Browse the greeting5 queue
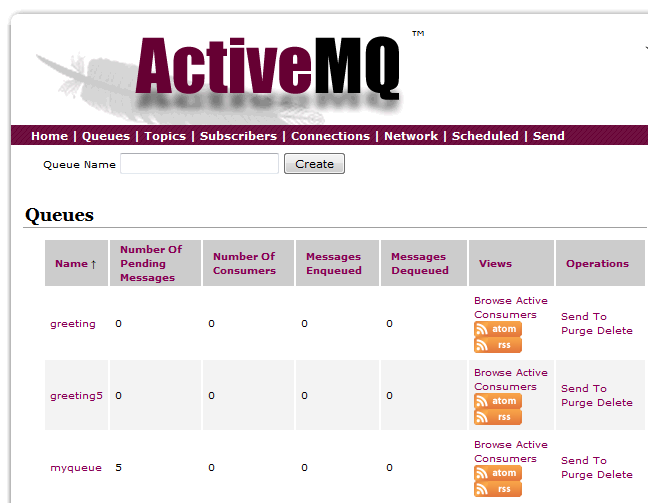This screenshot has width=648, height=503. [491, 372]
